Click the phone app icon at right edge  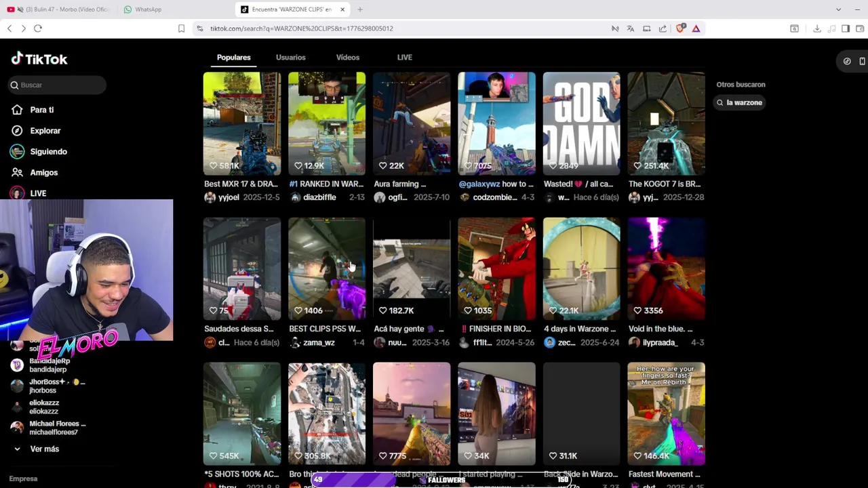pos(862,61)
